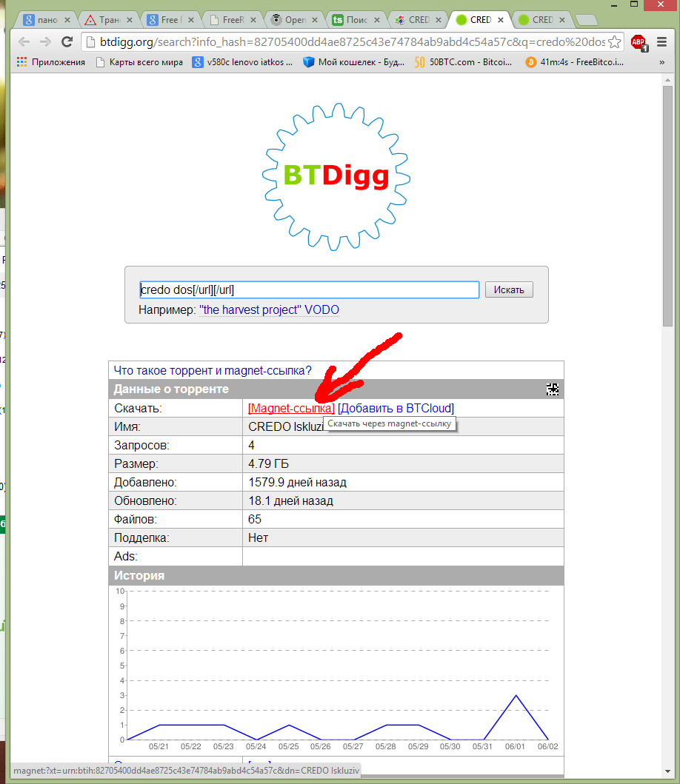Image resolution: width=680 pixels, height=784 pixels.
Task: Open the v580c lenovo iatkos bookmark
Action: coord(243,62)
